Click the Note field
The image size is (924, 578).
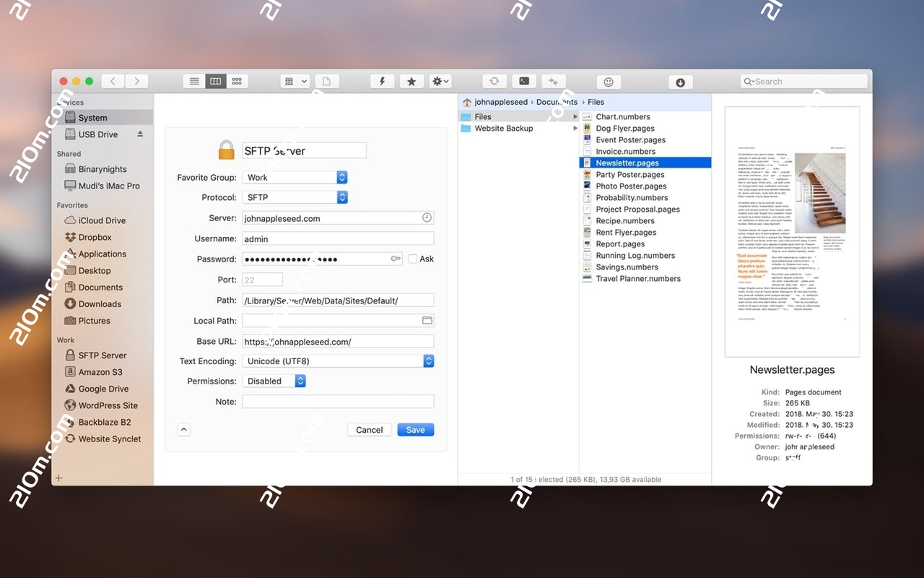(338, 402)
